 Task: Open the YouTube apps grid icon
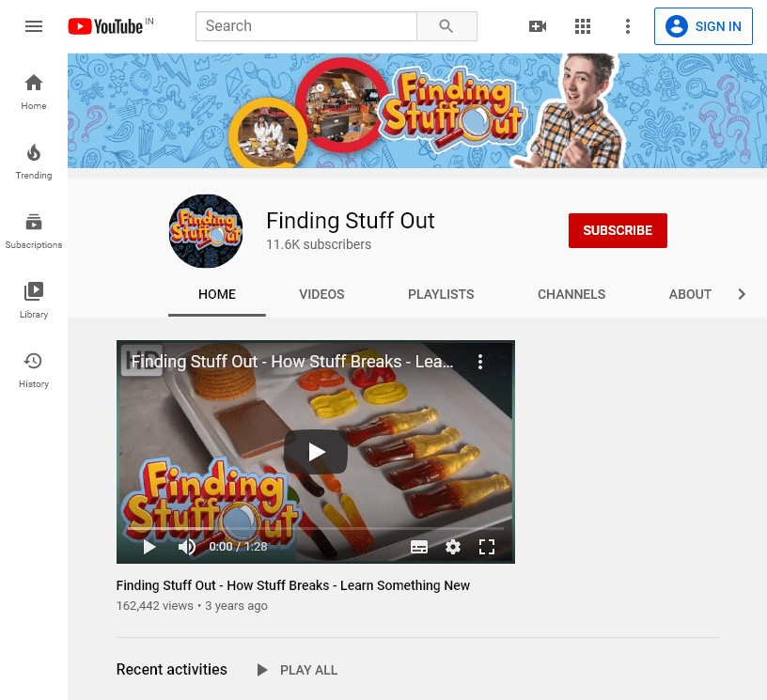(583, 26)
